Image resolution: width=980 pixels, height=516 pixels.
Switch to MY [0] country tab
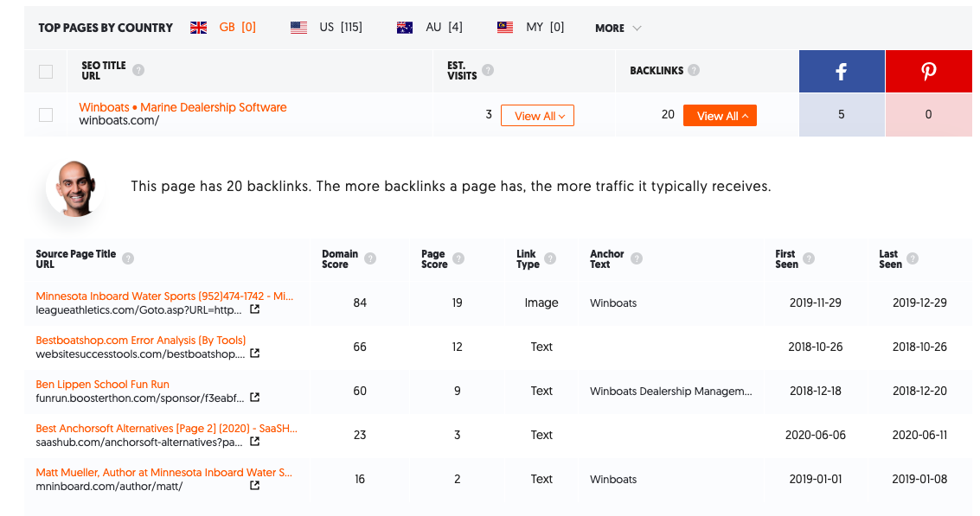pos(545,28)
